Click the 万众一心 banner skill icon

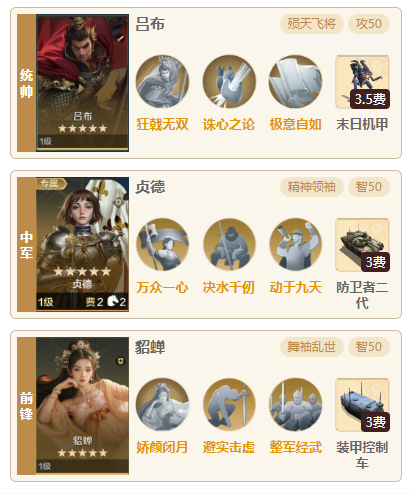(162, 245)
